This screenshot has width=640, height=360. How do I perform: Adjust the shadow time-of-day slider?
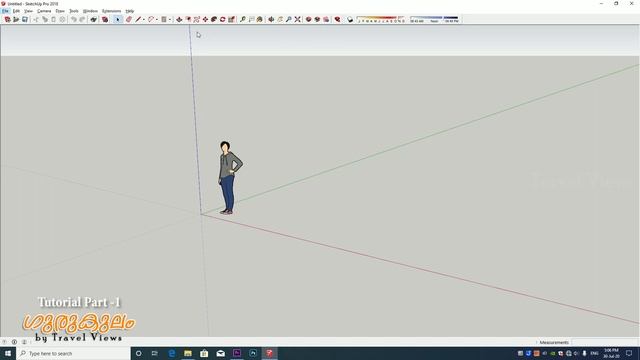(x=435, y=19)
